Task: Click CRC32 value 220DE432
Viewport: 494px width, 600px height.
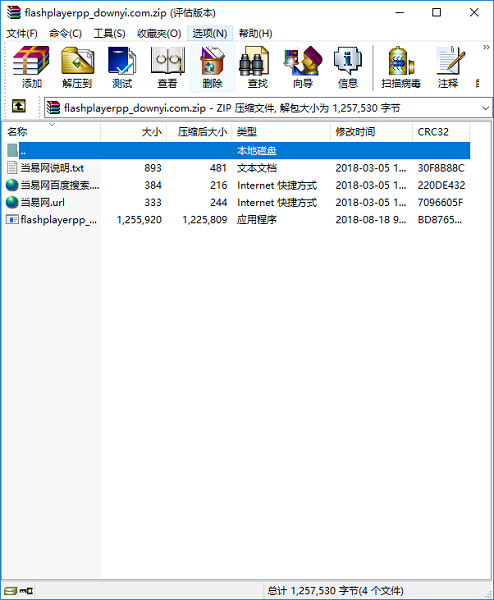Action: point(441,186)
